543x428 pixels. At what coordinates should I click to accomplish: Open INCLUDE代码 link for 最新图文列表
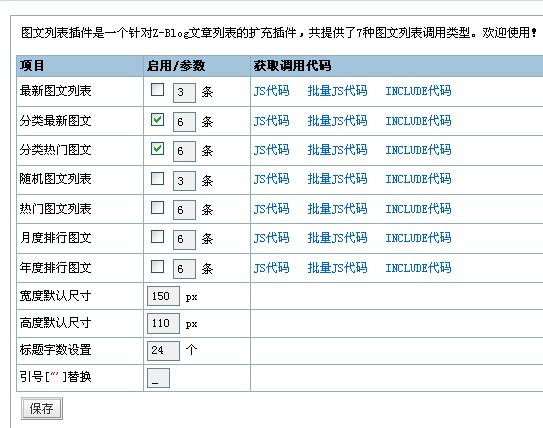click(418, 91)
